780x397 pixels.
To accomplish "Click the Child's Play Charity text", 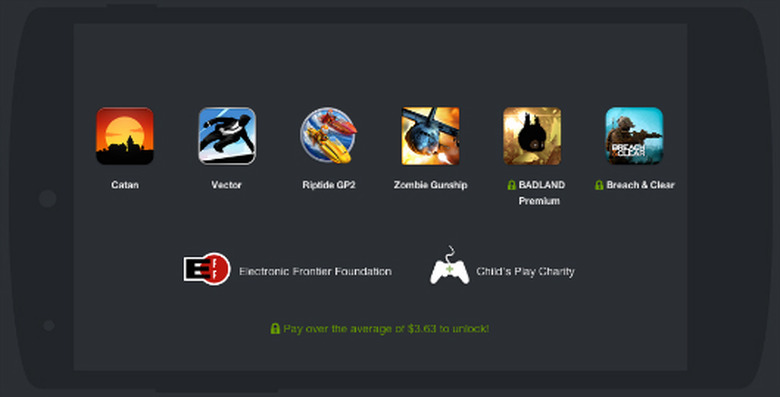I will coord(525,272).
